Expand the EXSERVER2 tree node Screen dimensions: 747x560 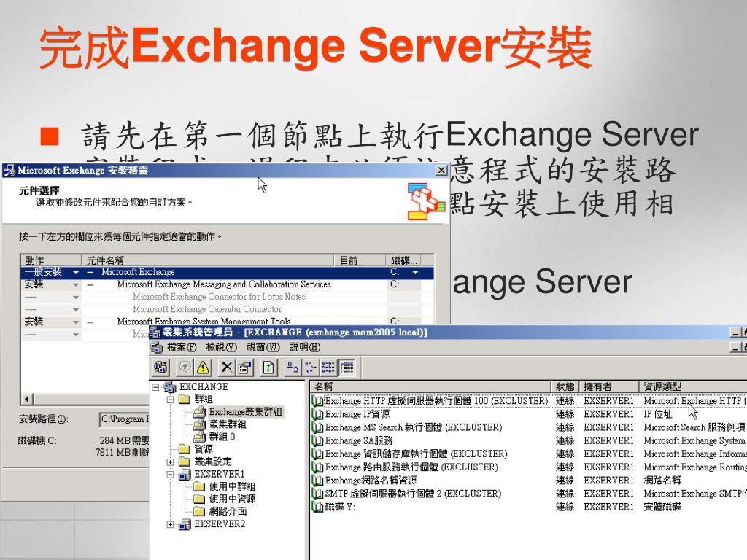point(170,525)
